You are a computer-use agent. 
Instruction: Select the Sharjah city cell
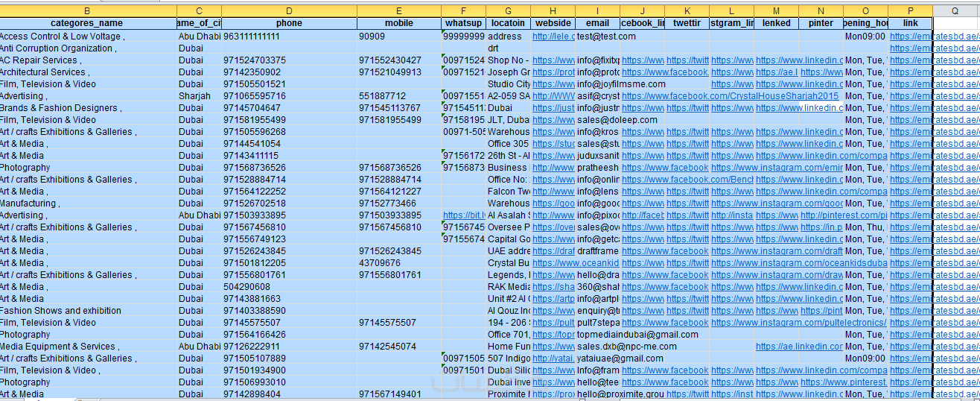199,96
